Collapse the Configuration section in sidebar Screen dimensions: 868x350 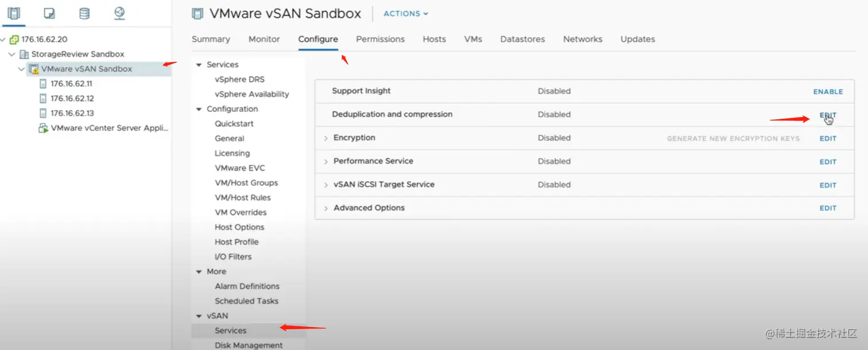pos(199,109)
